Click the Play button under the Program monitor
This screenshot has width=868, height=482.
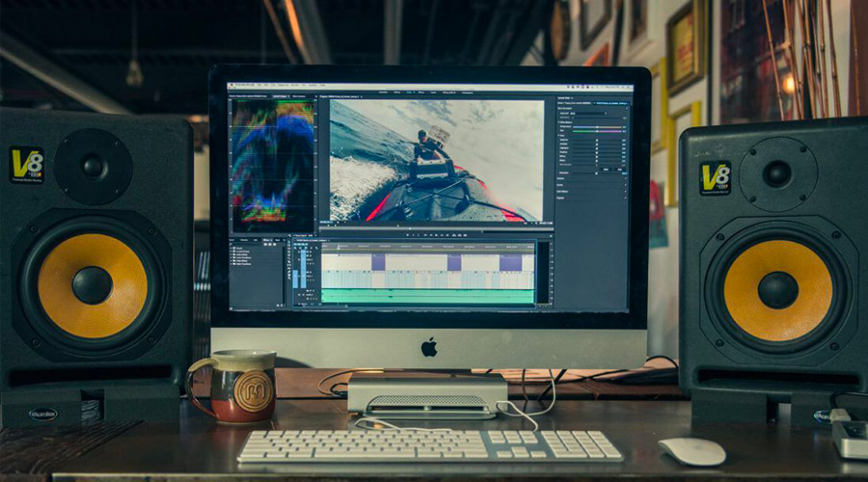(x=430, y=234)
